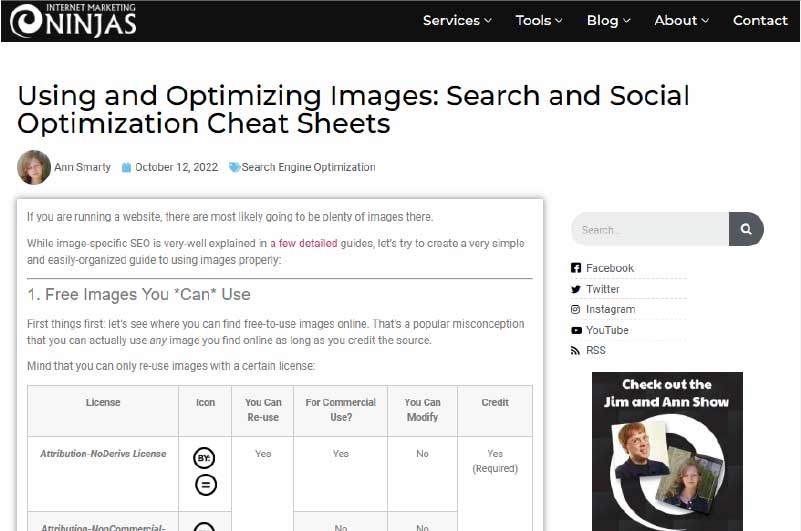801x531 pixels.
Task: Expand the Services chevron arrow
Action: [x=488, y=20]
